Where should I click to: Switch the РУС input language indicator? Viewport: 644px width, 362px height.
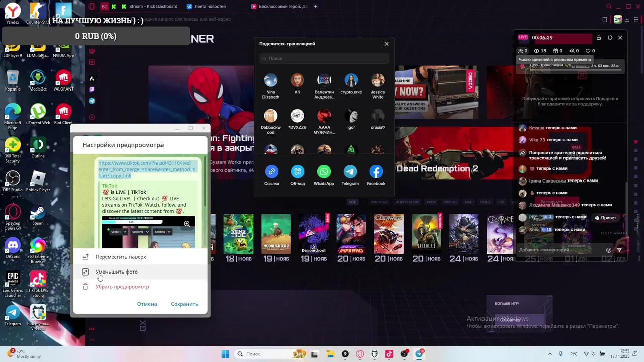573,354
